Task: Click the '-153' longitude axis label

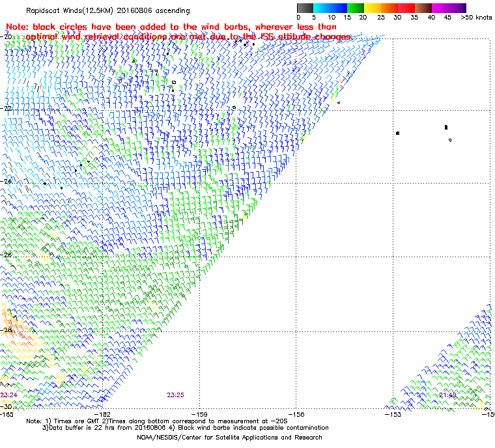Action: pyautogui.click(x=393, y=414)
